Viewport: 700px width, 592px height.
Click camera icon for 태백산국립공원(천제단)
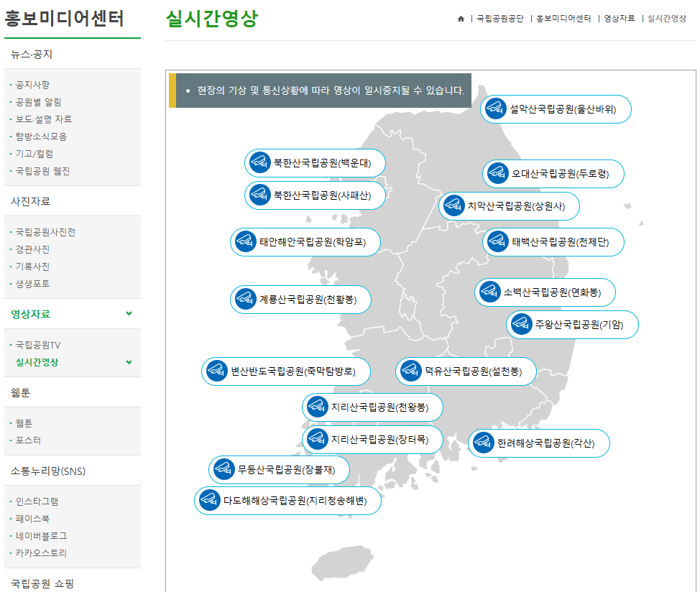coord(497,242)
